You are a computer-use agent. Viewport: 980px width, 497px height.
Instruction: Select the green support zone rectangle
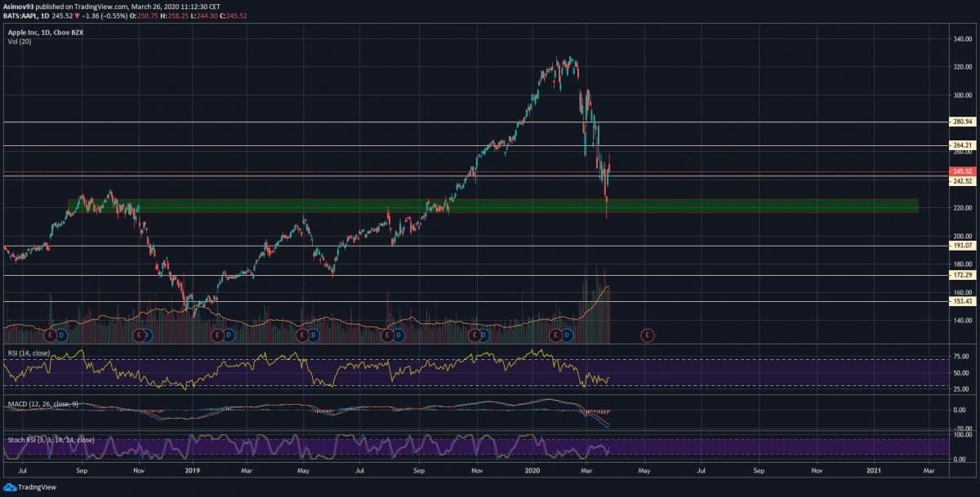[490, 206]
